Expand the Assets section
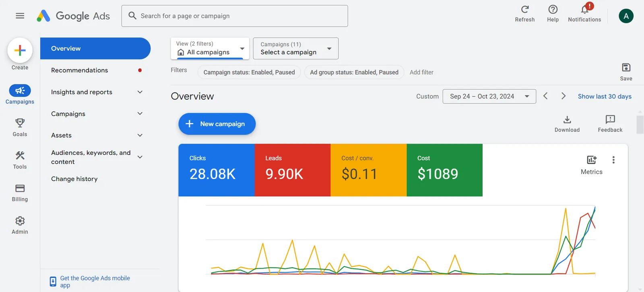The image size is (644, 292). point(140,135)
